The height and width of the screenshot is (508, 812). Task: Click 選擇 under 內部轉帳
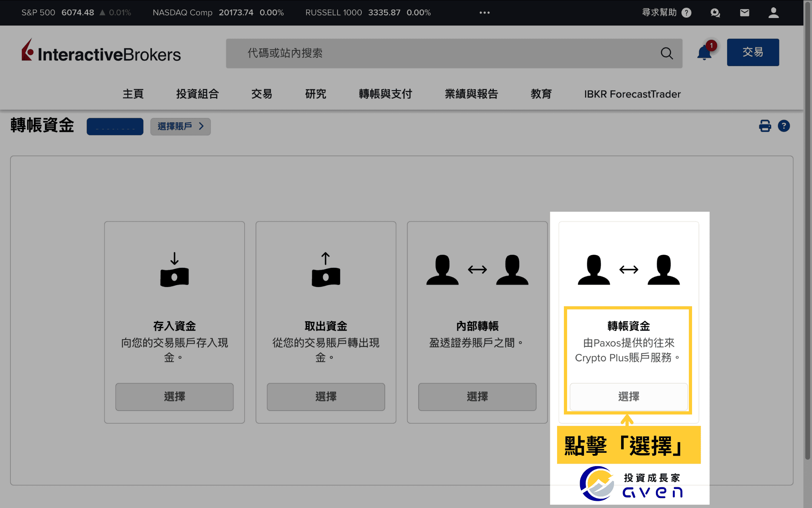click(477, 397)
